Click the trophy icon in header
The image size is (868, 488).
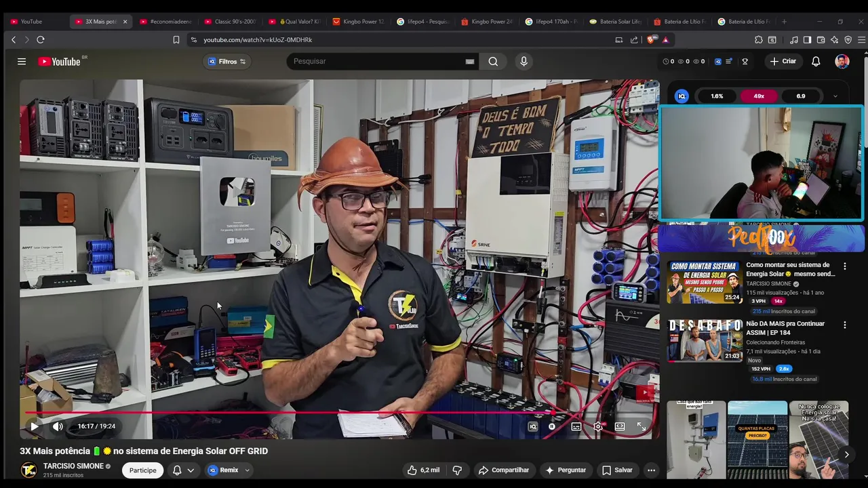click(x=745, y=62)
